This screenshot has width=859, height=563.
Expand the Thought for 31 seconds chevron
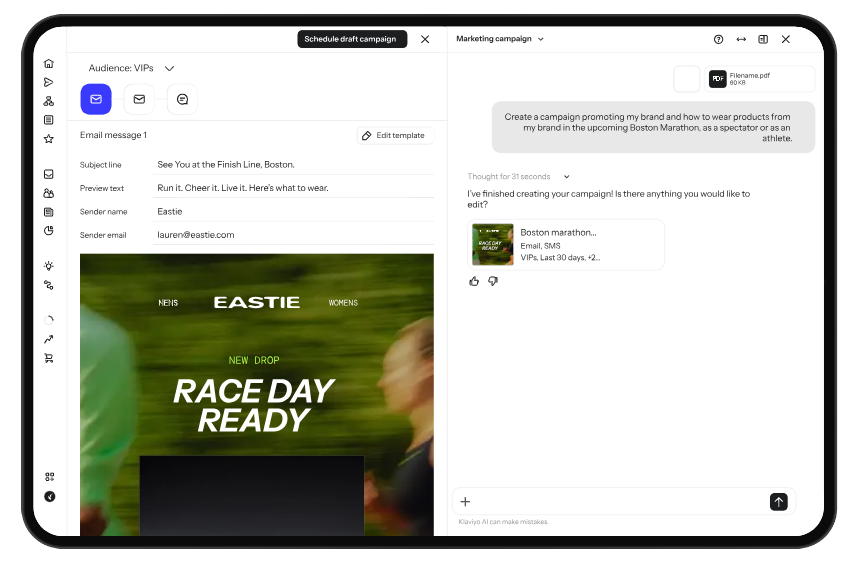[x=566, y=176]
